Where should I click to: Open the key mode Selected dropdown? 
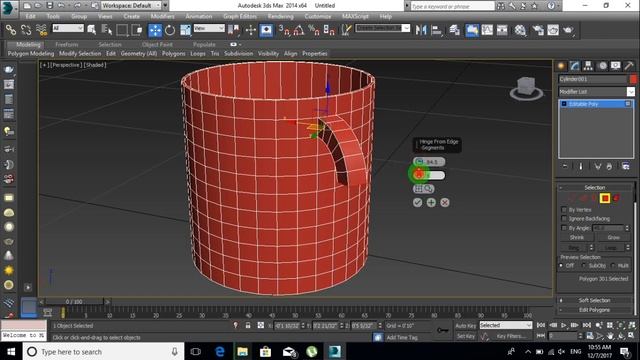(506, 325)
